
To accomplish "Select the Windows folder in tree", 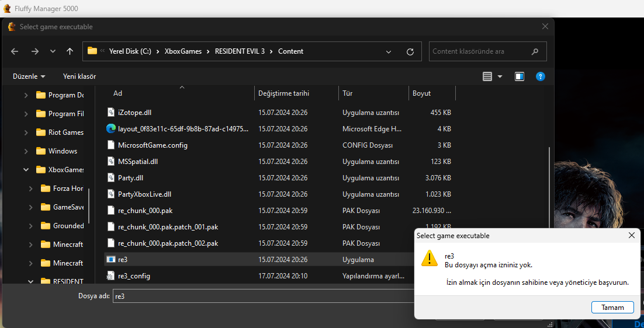I will (57, 151).
